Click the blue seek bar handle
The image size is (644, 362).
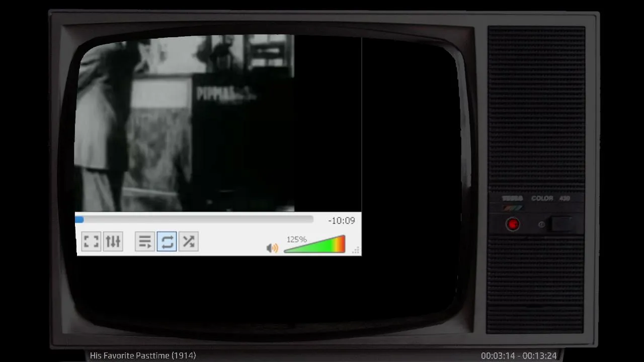click(x=79, y=220)
